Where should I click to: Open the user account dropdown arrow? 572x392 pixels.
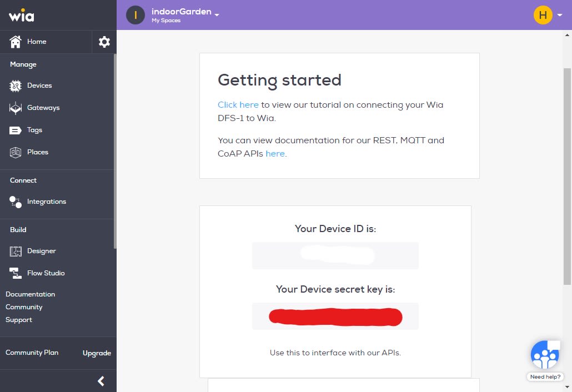(x=560, y=15)
